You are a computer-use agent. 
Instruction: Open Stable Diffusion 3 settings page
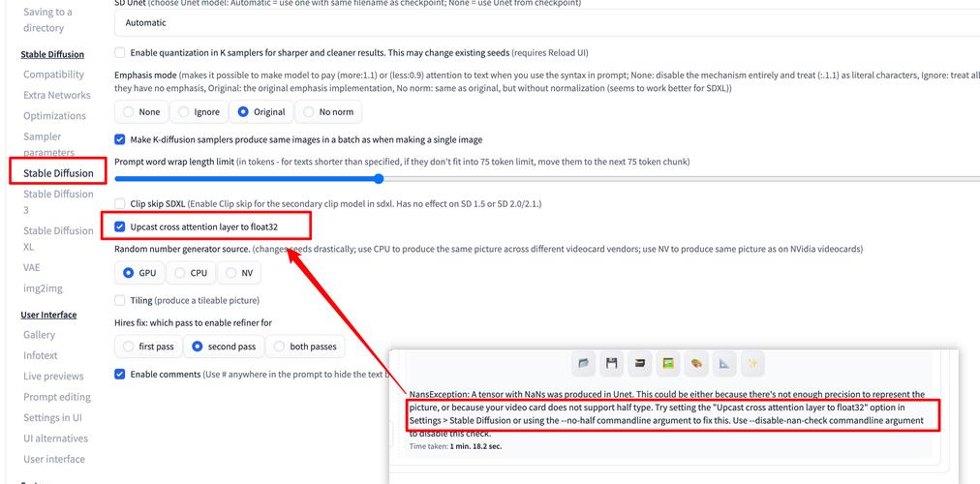(x=58, y=201)
